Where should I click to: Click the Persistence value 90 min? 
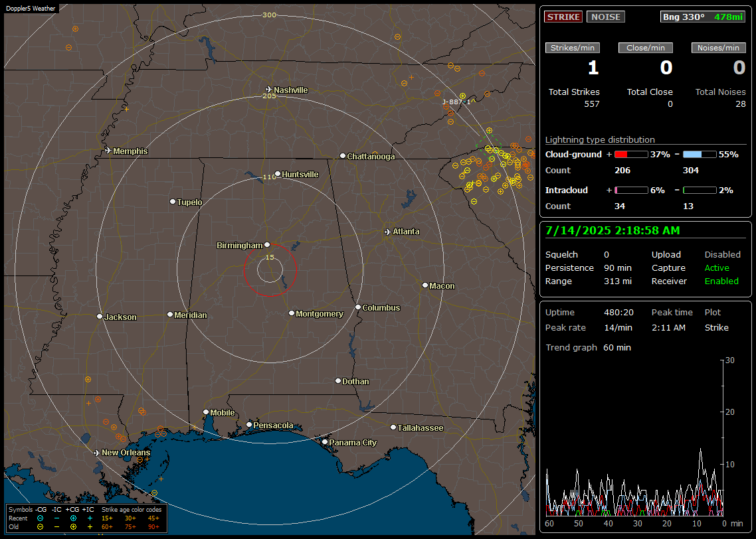[x=618, y=268]
